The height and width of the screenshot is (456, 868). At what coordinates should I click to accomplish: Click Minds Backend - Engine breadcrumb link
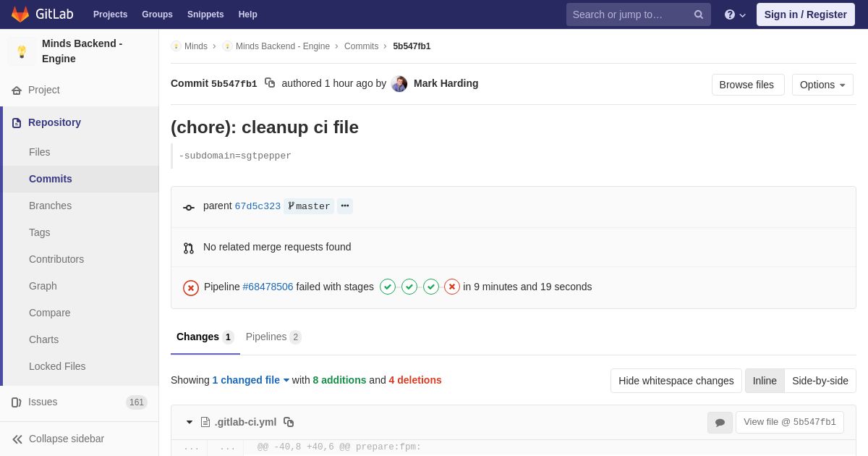pos(283,46)
